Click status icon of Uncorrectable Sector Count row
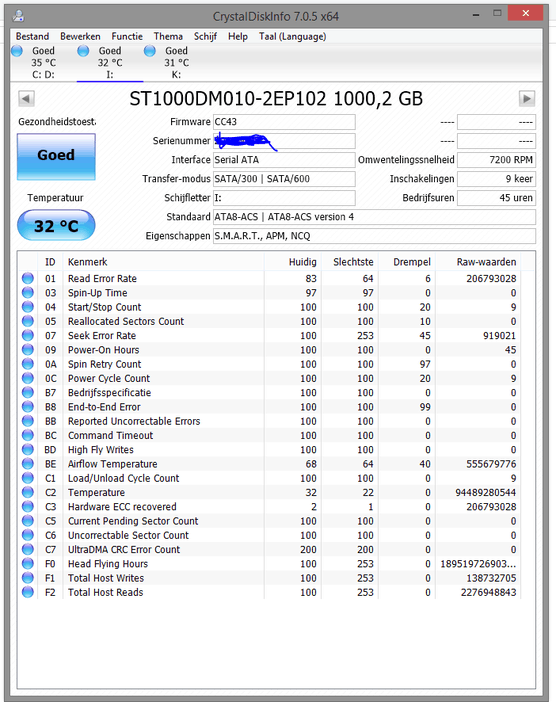This screenshot has width=556, height=702. tap(28, 535)
